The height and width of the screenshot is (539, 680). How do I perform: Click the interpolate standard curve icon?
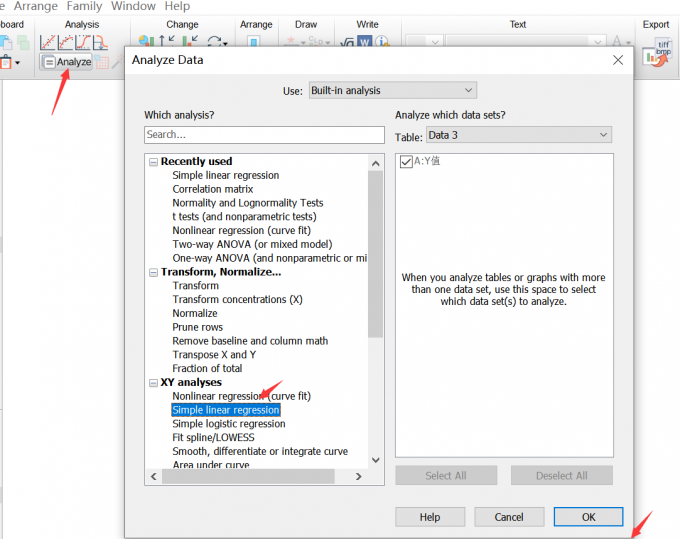(100, 42)
